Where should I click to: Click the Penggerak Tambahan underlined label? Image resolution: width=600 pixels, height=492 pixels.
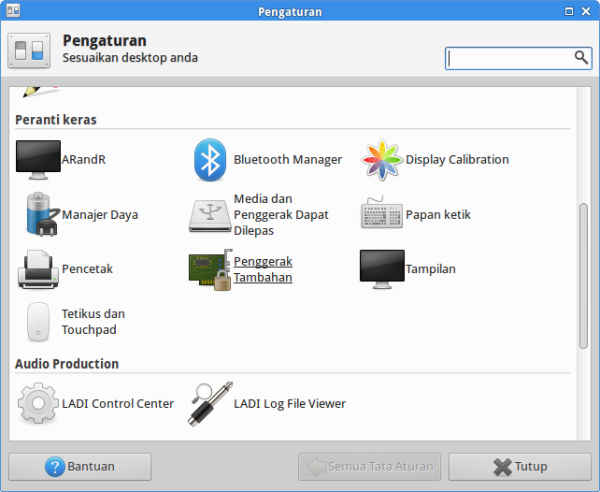pyautogui.click(x=263, y=269)
